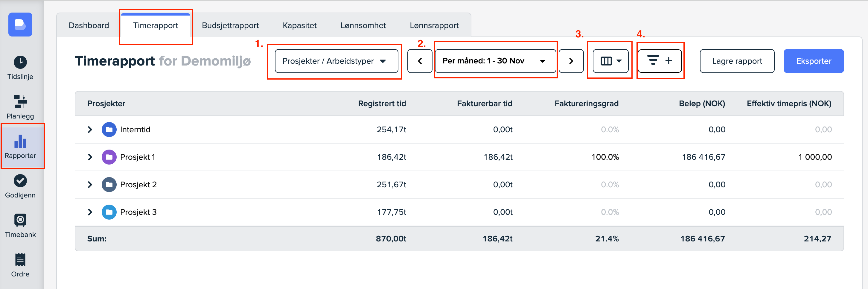The width and height of the screenshot is (868, 289).
Task: Expand the Prosjekt 3 row
Action: (x=90, y=212)
